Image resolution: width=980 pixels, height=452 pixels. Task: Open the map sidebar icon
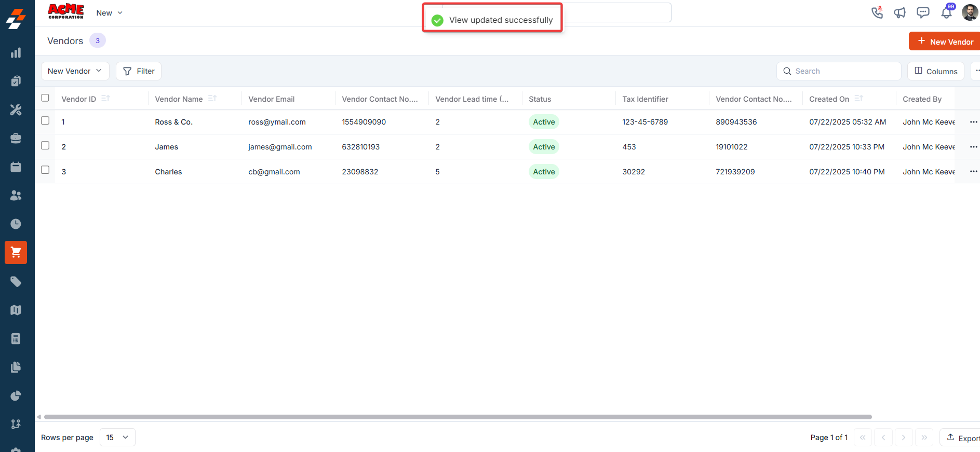tap(16, 310)
